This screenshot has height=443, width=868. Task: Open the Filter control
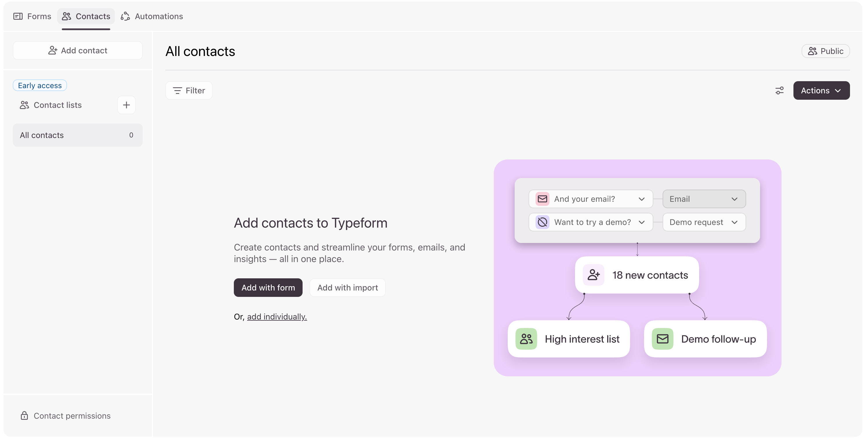(189, 90)
